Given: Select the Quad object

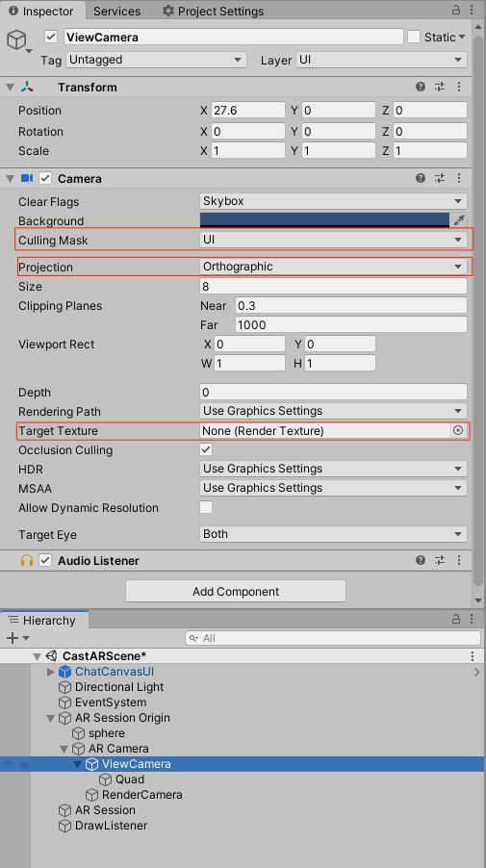Looking at the screenshot, I should pyautogui.click(x=130, y=779).
